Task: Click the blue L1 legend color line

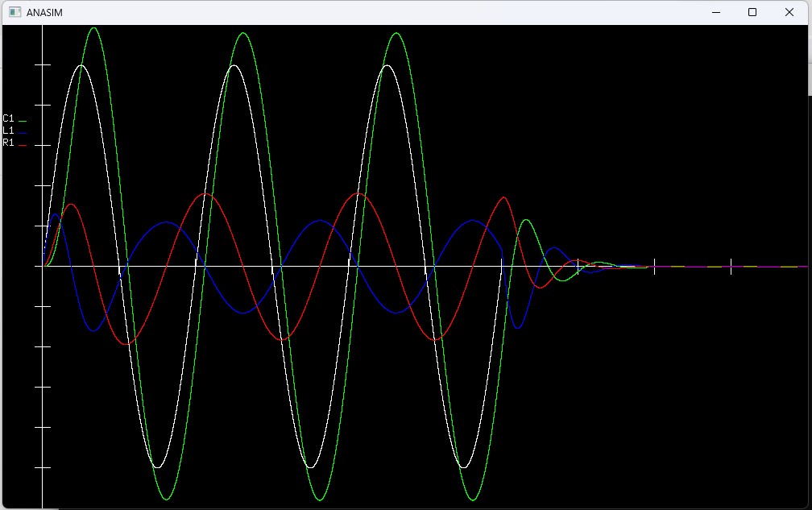Action: point(23,134)
